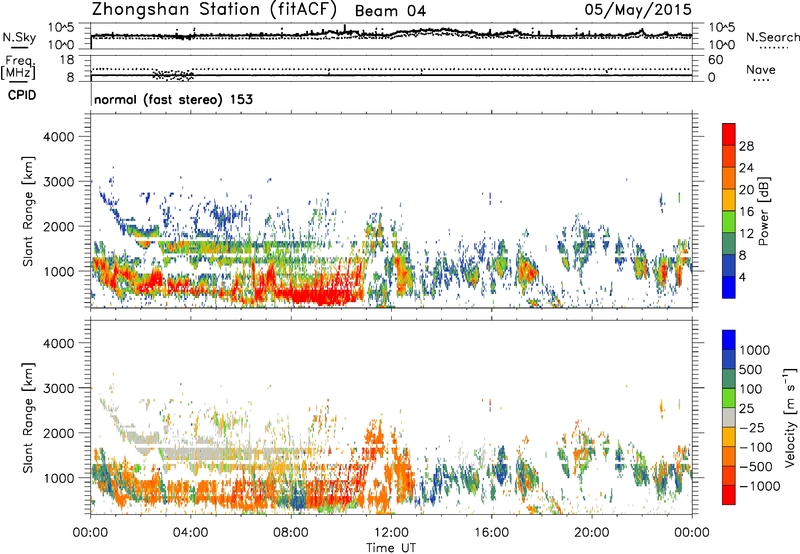Viewport: 800px width, 554px height.
Task: Click the 'Freq. [MHz]' label
Action: pyautogui.click(x=18, y=68)
